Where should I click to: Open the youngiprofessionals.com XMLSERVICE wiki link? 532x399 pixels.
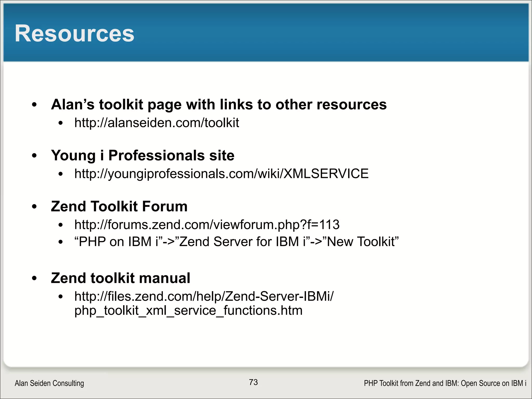[221, 174]
